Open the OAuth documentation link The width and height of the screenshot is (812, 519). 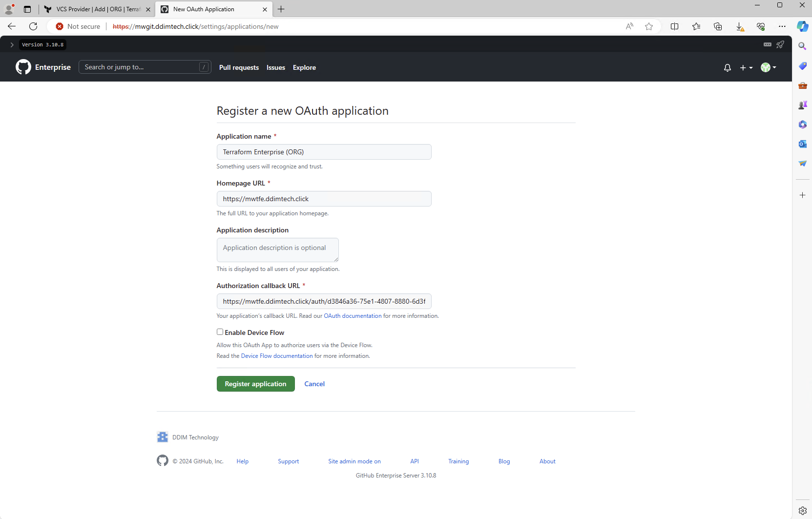click(353, 316)
